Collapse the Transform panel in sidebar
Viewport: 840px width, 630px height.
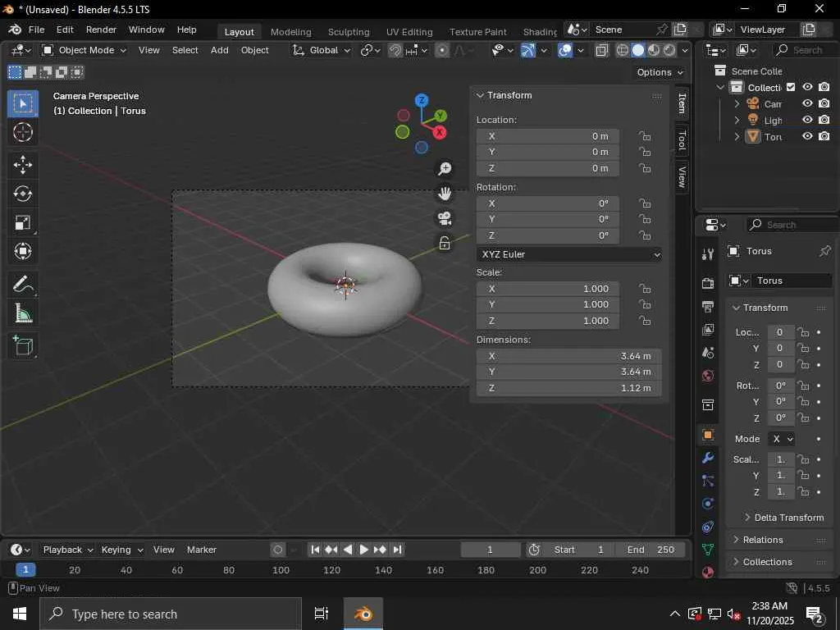click(480, 95)
